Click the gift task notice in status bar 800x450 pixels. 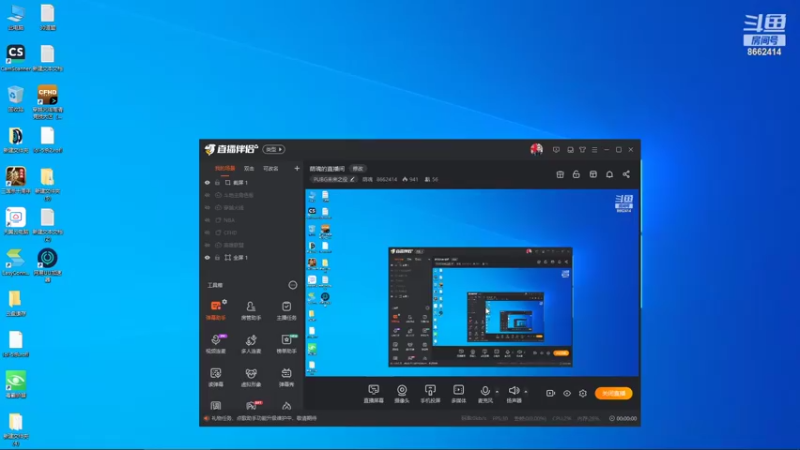[x=264, y=418]
